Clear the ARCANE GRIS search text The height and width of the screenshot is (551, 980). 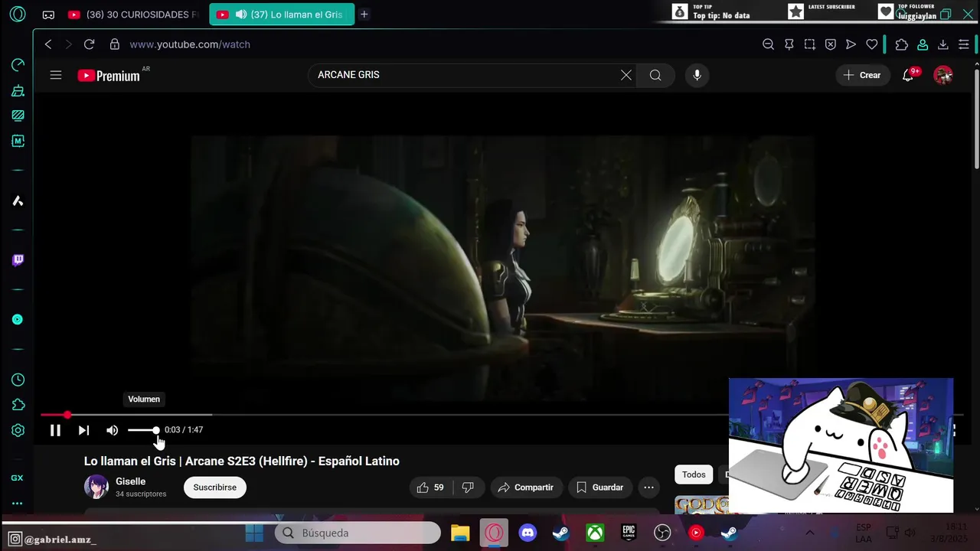[626, 75]
